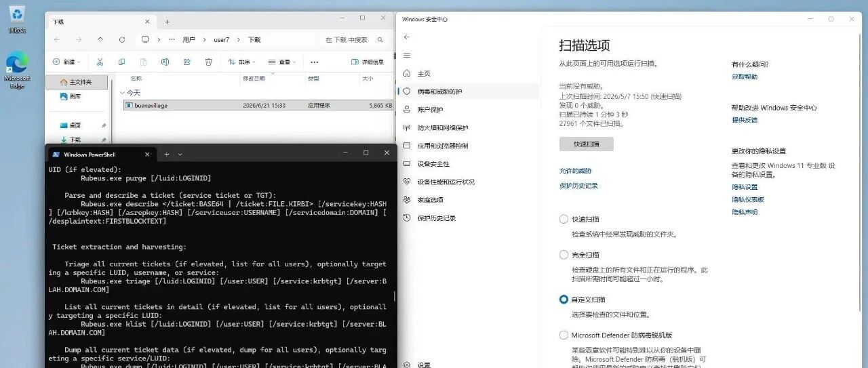Click the 快速扫描 button
This screenshot has height=368, width=868.
pos(586,144)
